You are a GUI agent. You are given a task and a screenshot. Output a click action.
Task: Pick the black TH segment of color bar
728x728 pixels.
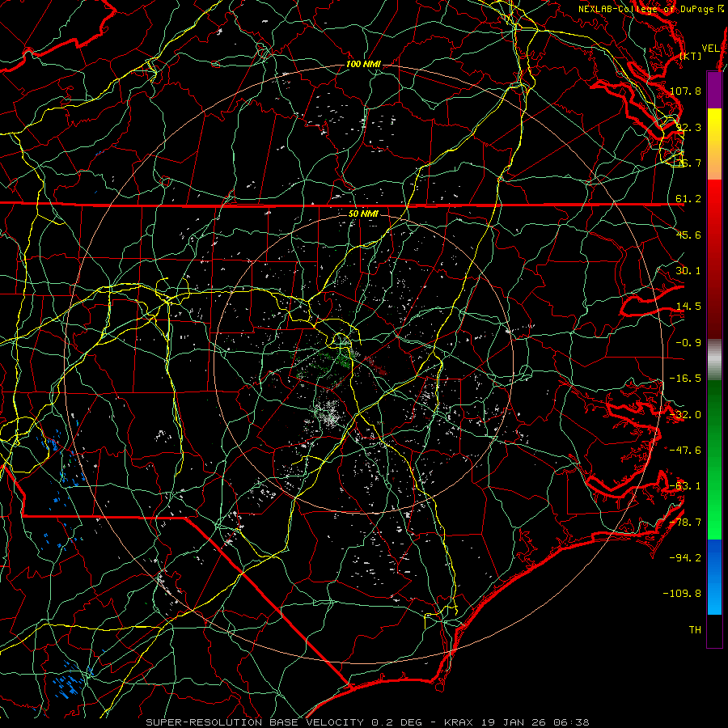tap(714, 630)
